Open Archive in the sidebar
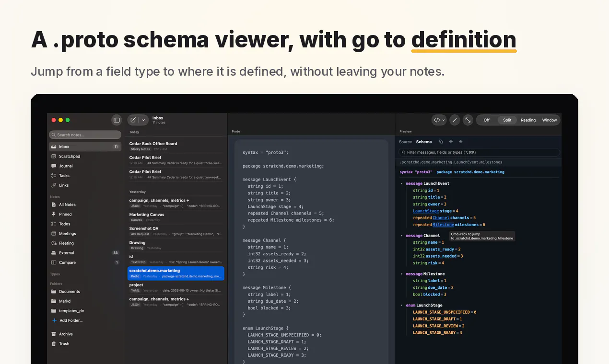609x364 pixels. [x=85, y=334]
